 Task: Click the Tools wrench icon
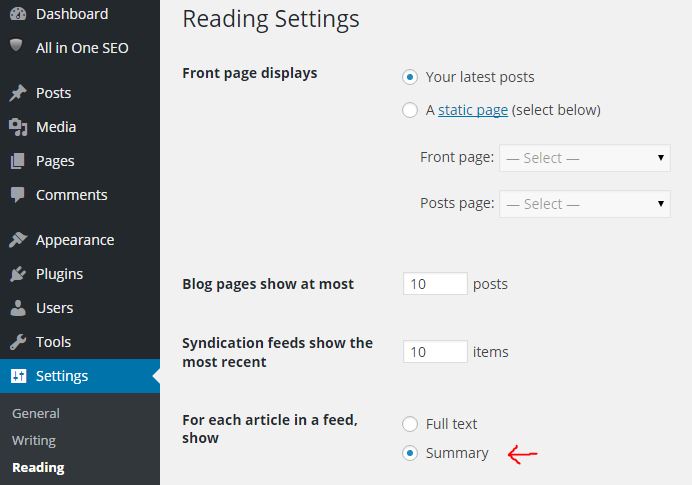(18, 342)
